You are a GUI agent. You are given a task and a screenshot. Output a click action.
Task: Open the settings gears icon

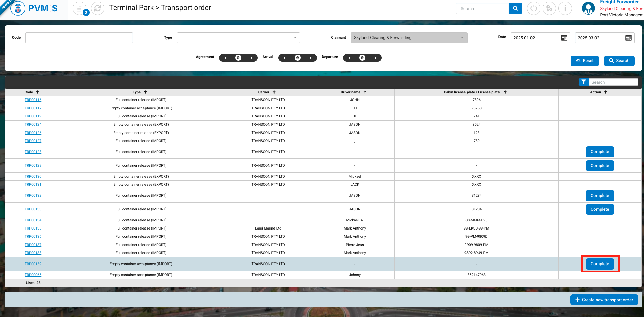(x=549, y=8)
